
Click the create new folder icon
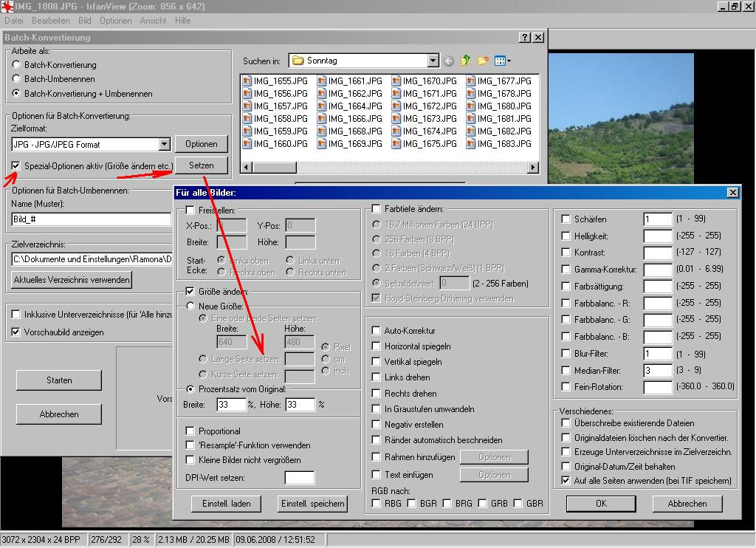point(484,61)
